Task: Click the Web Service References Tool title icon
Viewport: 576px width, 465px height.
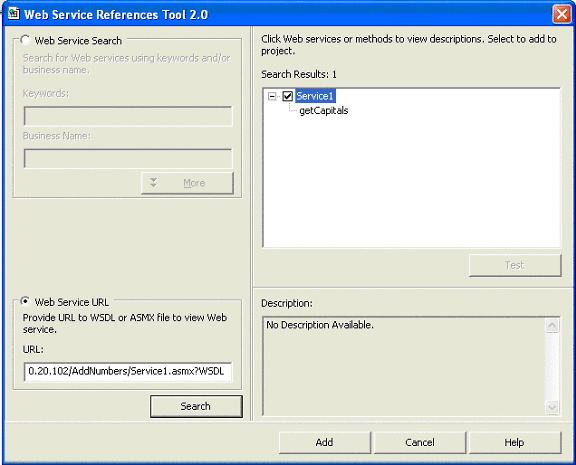Action: [14, 14]
